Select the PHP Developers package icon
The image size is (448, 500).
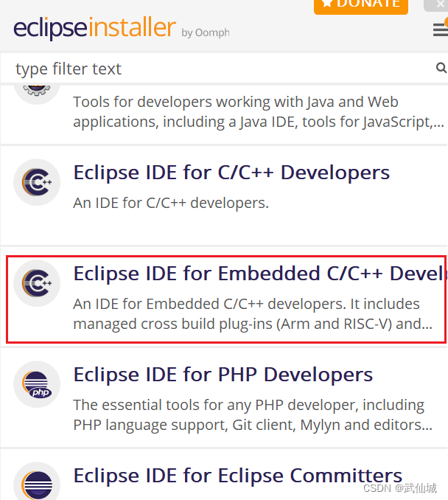coord(37,384)
